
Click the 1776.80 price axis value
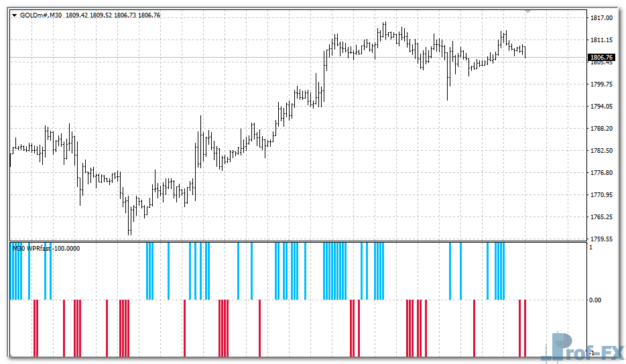pos(601,173)
